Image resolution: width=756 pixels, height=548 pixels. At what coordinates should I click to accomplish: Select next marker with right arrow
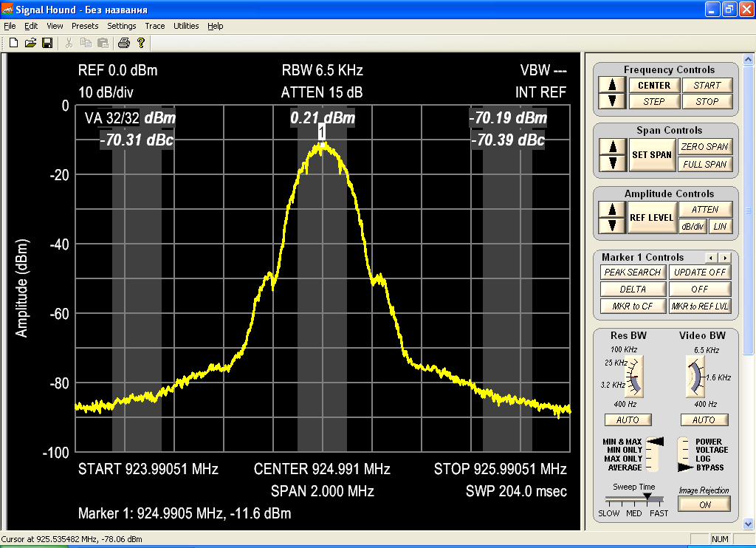[725, 258]
